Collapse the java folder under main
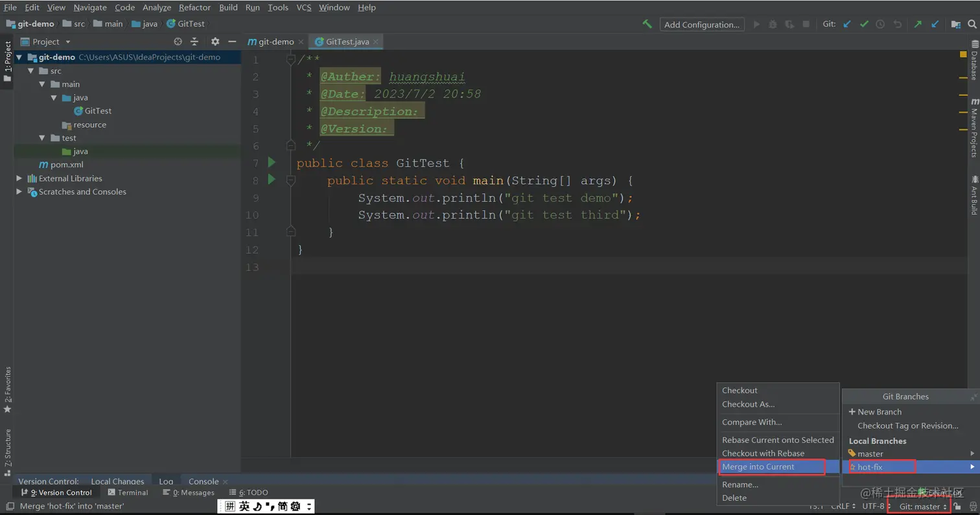The height and width of the screenshot is (515, 980). pos(54,98)
